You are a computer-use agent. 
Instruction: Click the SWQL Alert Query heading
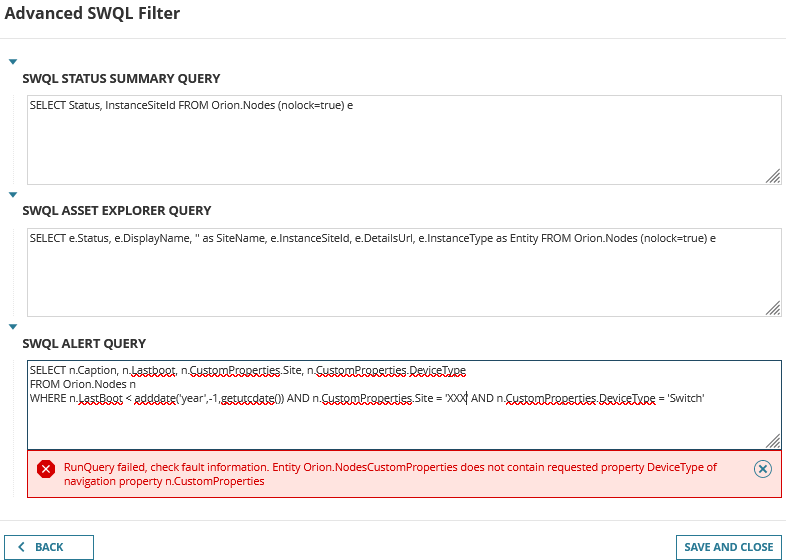tap(84, 343)
